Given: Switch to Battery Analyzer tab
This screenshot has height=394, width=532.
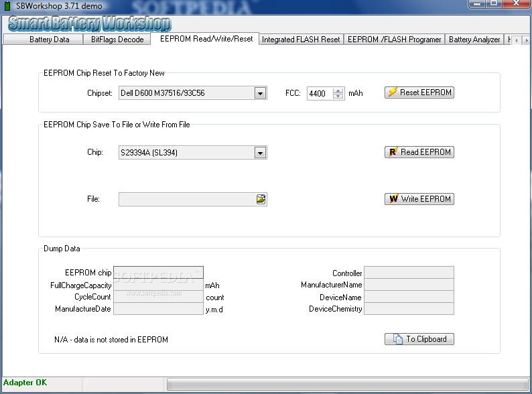Looking at the screenshot, I should (474, 40).
